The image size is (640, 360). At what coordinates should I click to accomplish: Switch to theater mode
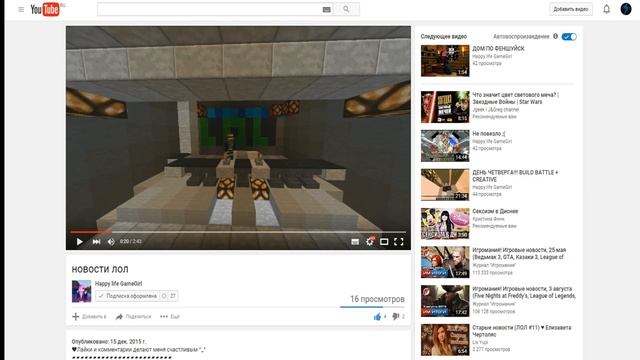pyautogui.click(x=384, y=242)
